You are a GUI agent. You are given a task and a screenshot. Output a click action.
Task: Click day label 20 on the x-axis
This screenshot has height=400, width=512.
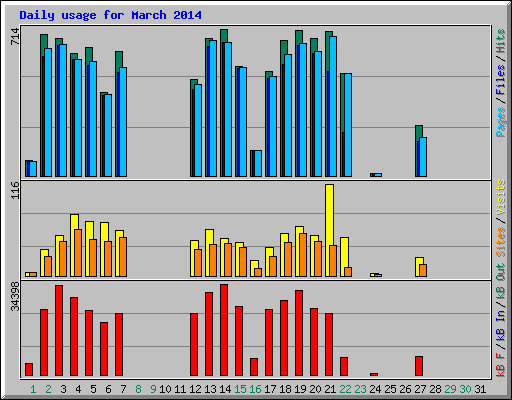point(315,389)
